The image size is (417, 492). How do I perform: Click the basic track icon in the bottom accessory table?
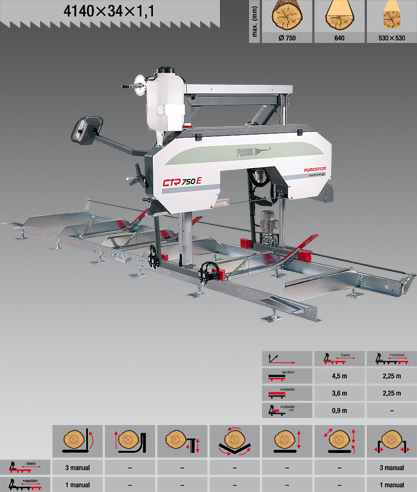(x=25, y=467)
